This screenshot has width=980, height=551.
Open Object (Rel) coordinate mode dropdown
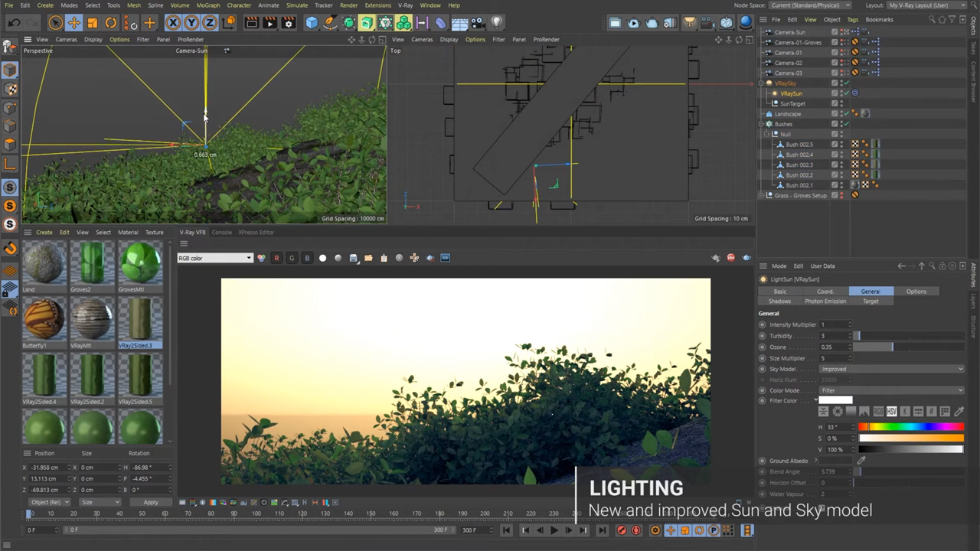click(x=50, y=502)
